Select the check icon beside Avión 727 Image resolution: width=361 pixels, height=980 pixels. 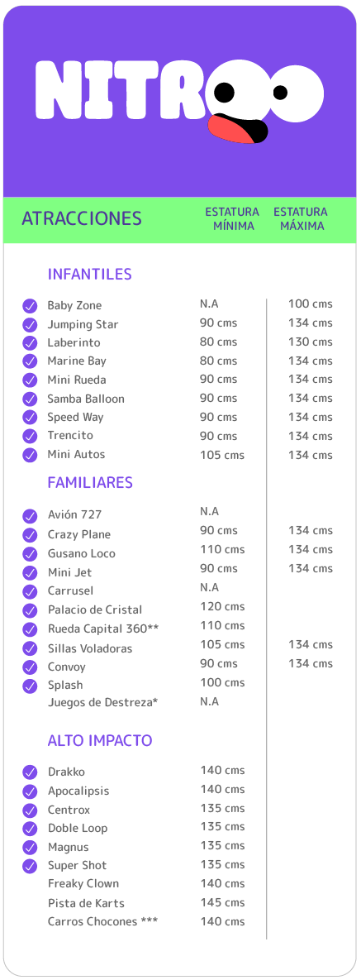tap(30, 515)
